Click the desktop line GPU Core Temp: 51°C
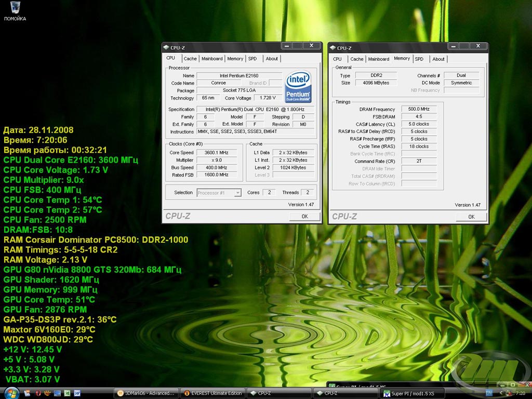The height and width of the screenshot is (399, 532). coord(49,300)
